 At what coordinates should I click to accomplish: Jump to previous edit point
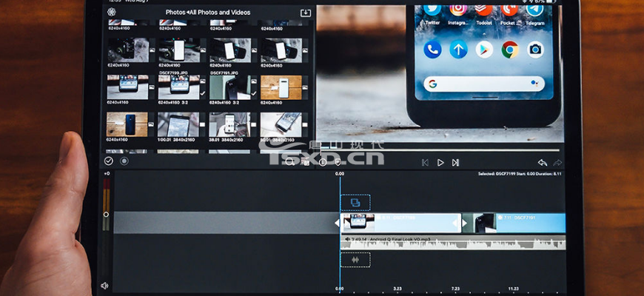[425, 163]
